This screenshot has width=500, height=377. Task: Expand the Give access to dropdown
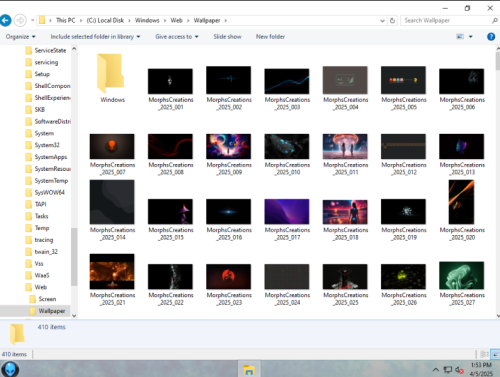coord(177,37)
